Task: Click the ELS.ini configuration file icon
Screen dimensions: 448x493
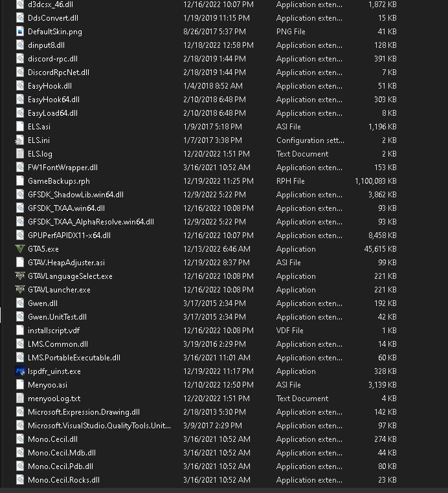Action: pos(19,140)
